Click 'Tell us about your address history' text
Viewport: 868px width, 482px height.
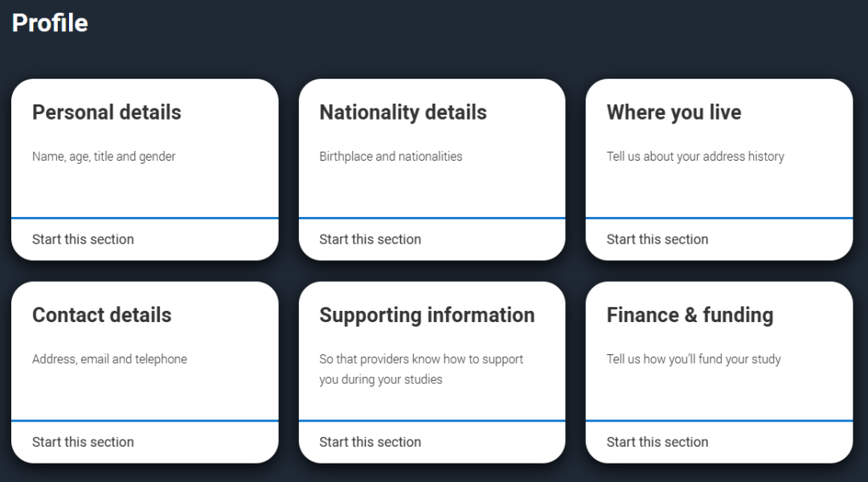(695, 157)
